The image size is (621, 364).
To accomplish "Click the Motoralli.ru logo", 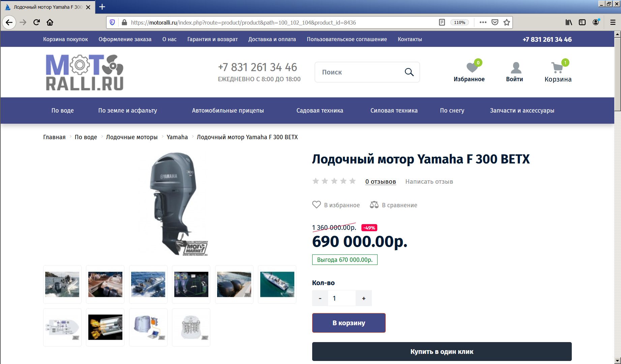I will pyautogui.click(x=85, y=72).
